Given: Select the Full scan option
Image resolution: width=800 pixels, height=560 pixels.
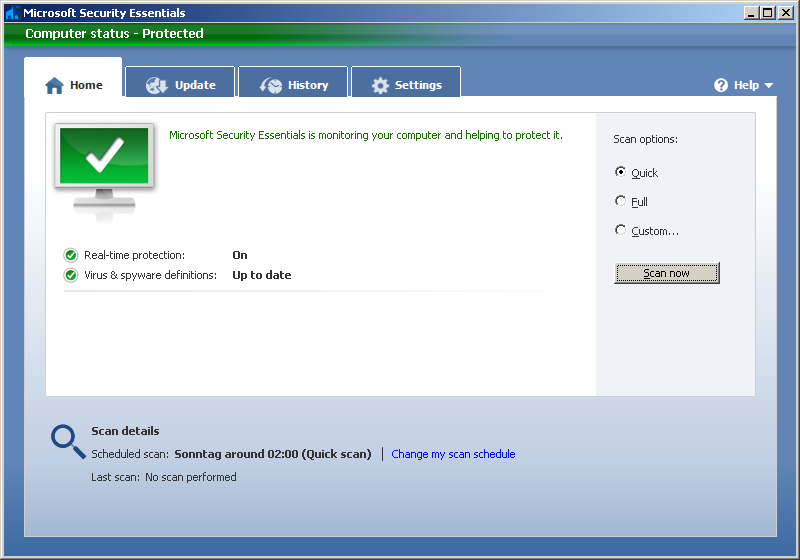Looking at the screenshot, I should 621,201.
